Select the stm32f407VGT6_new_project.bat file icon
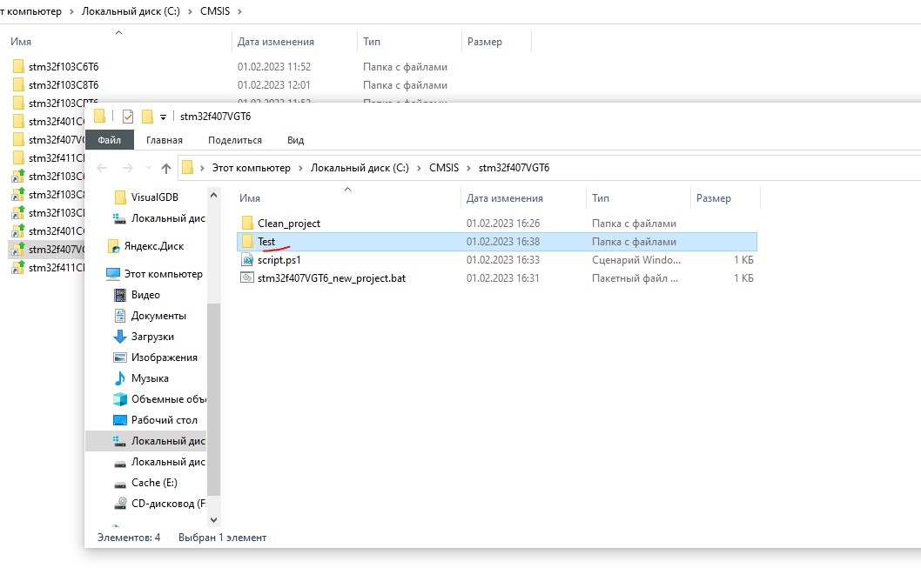 (x=247, y=277)
